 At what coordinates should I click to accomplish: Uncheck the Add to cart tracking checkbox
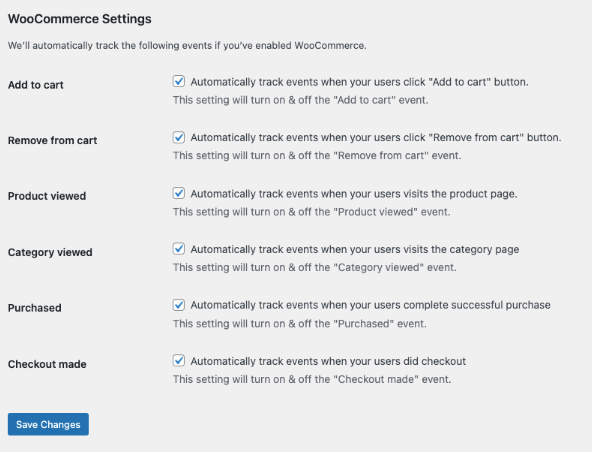[x=179, y=81]
